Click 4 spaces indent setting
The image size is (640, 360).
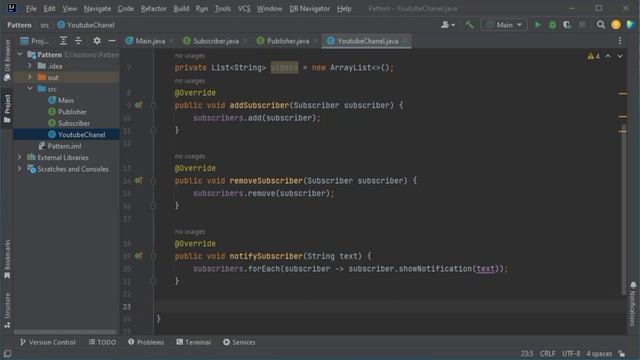tap(599, 353)
